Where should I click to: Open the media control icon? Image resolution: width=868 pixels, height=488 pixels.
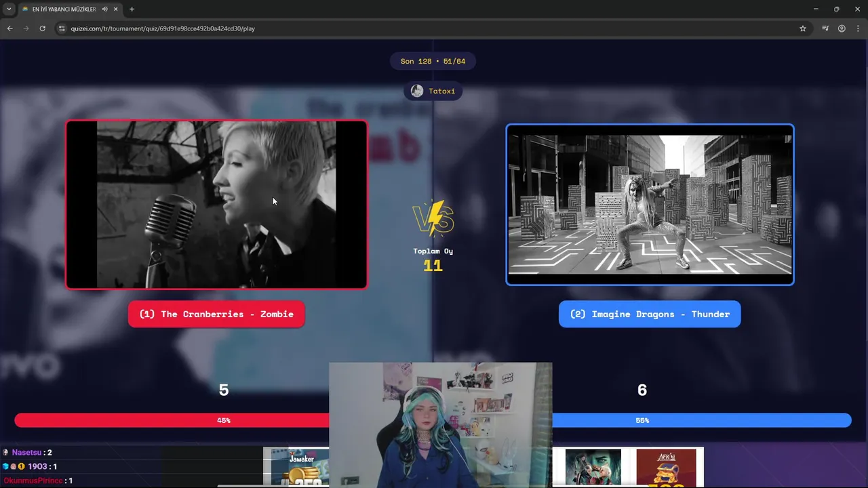click(x=825, y=28)
